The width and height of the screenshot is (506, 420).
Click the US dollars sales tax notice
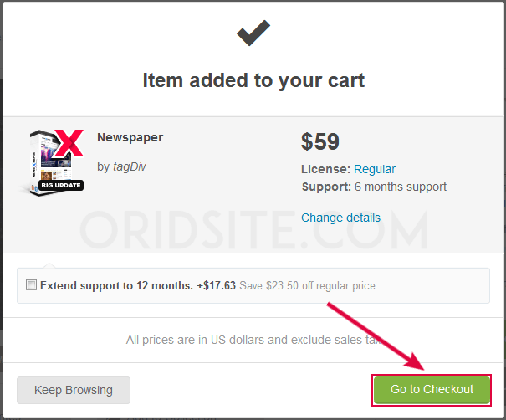(253, 340)
